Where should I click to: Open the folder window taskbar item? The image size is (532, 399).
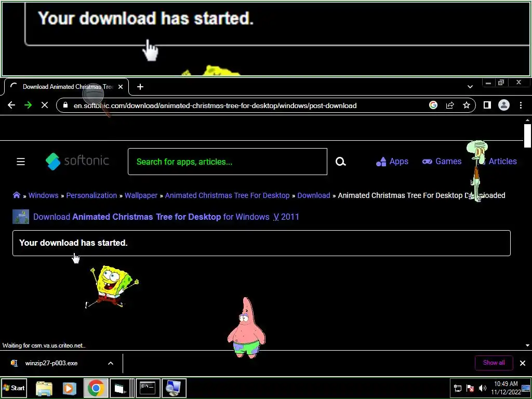[x=121, y=388]
